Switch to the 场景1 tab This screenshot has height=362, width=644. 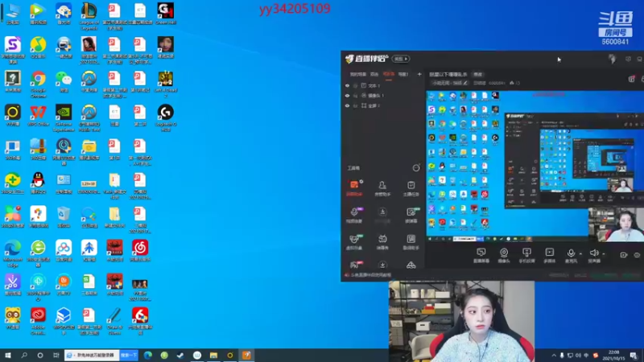pos(403,74)
